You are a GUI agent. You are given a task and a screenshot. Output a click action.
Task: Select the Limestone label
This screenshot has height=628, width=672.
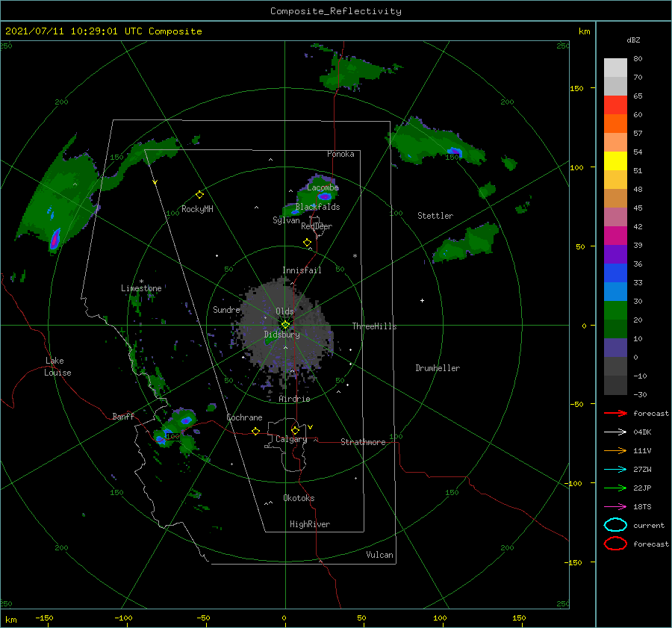click(x=141, y=288)
